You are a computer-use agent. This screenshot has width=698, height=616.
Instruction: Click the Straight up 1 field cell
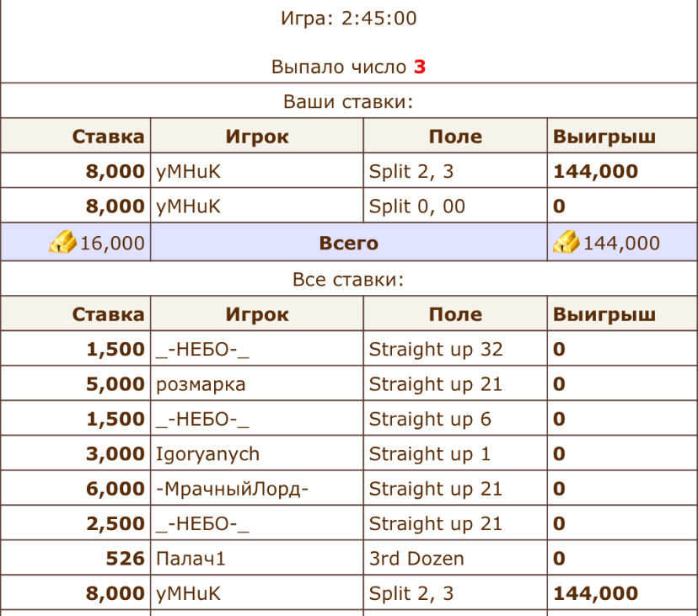429,454
